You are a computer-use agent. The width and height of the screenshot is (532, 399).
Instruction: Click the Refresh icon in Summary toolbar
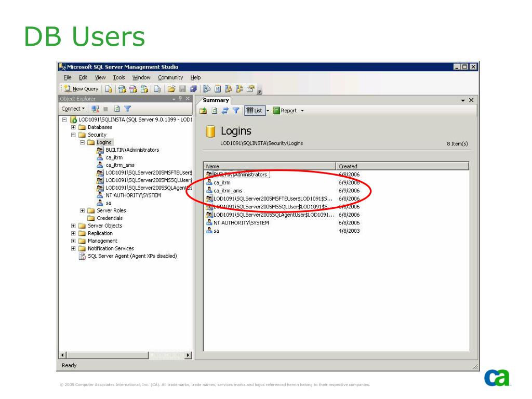(x=215, y=111)
